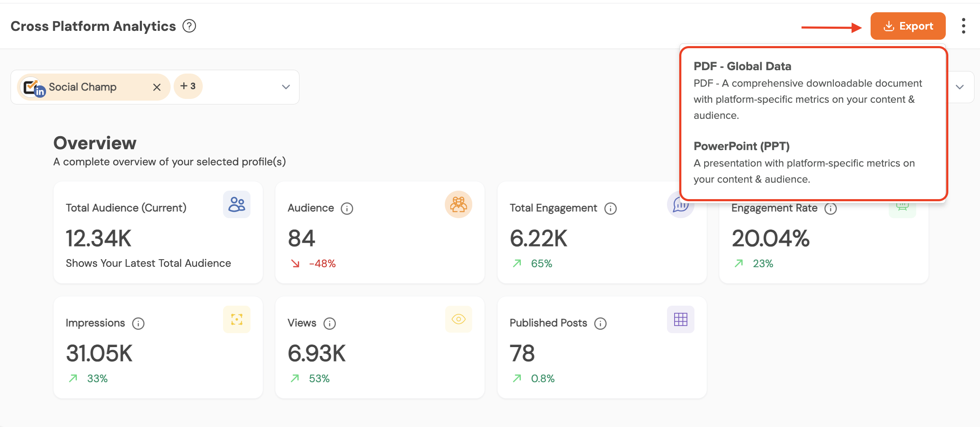Click info icon next to Engagement Rate
The width and height of the screenshot is (980, 427).
pyautogui.click(x=830, y=208)
